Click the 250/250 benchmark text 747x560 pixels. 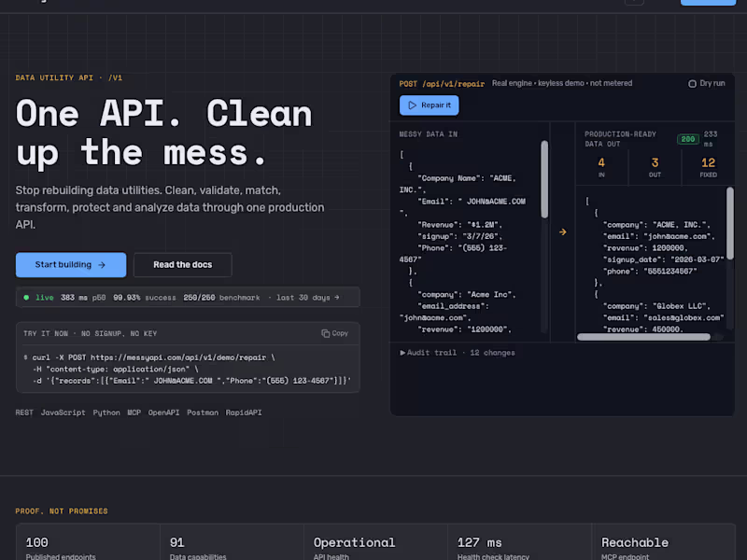point(221,298)
